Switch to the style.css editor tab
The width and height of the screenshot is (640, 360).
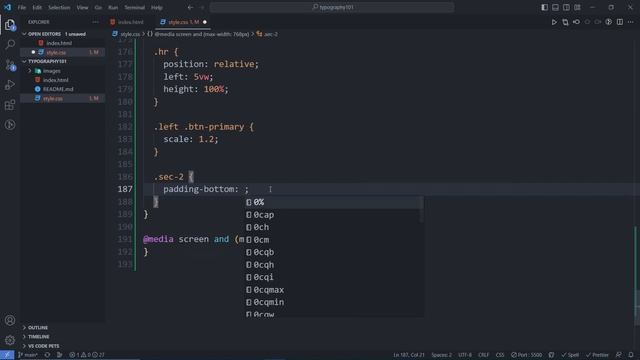pos(183,22)
